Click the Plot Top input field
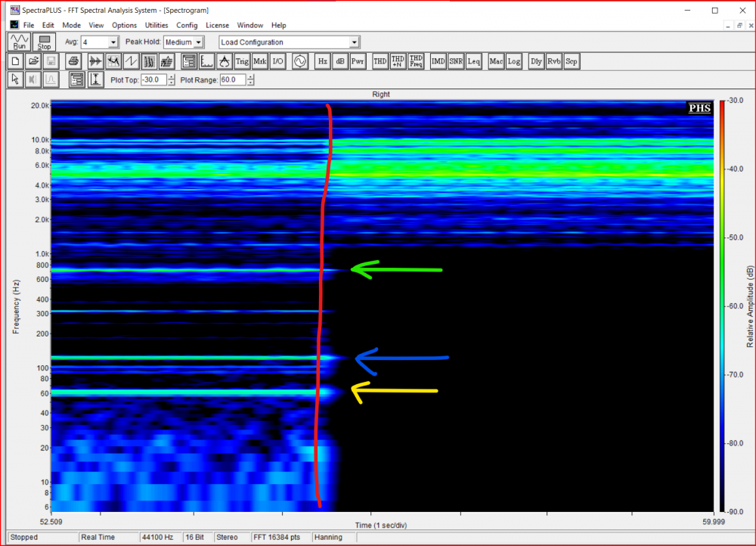 pos(153,80)
